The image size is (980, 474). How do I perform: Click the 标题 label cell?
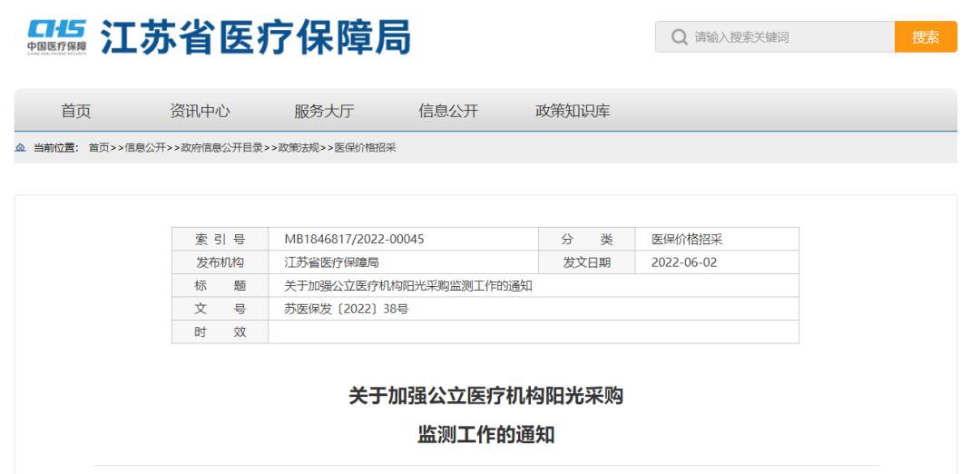pos(220,286)
